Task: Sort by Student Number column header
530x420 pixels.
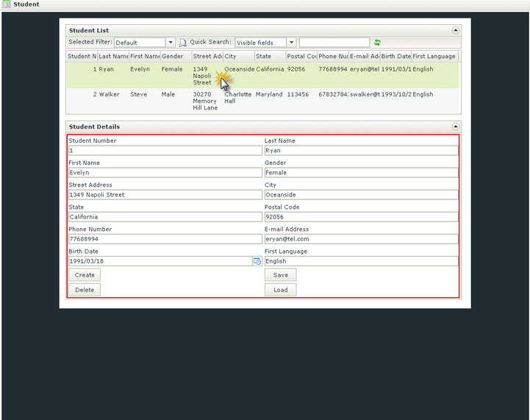Action: (82, 56)
